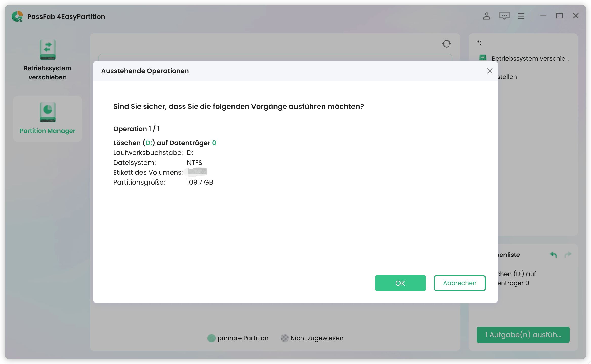Screen dimensions: 591x364
Task: Click the green migrate icon in right panel
Action: click(x=483, y=58)
